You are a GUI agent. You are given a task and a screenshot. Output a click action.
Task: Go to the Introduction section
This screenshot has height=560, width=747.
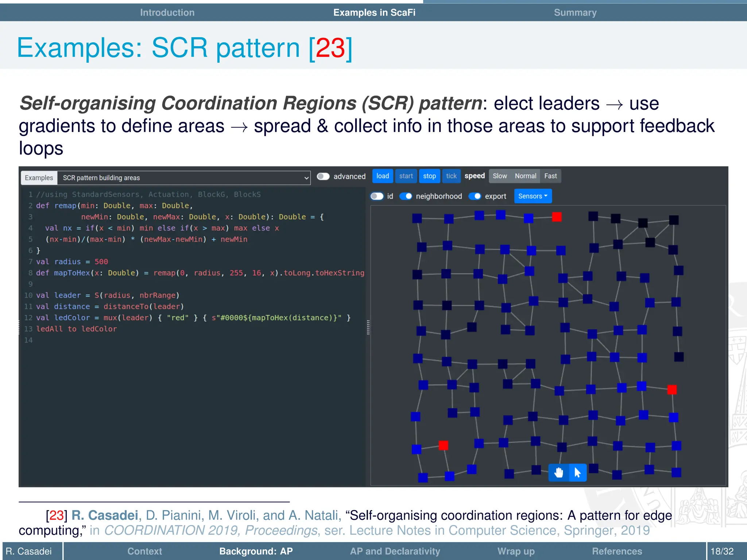[167, 12]
